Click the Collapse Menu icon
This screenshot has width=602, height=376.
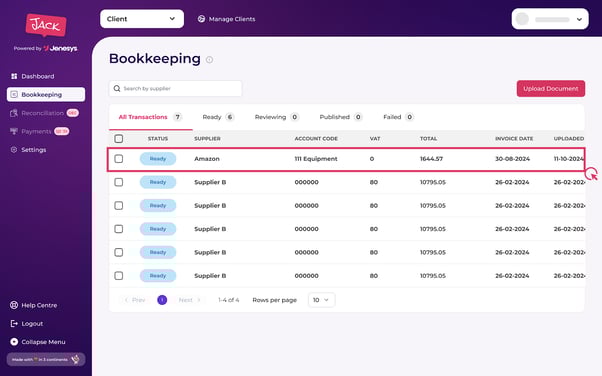[x=14, y=341]
